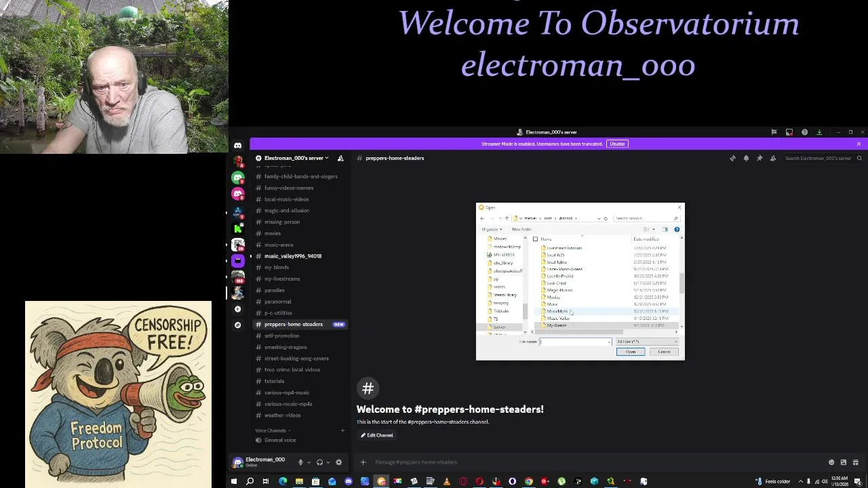Toggle headphone deafen in the user panel
Image resolution: width=868 pixels, height=488 pixels.
(x=319, y=462)
